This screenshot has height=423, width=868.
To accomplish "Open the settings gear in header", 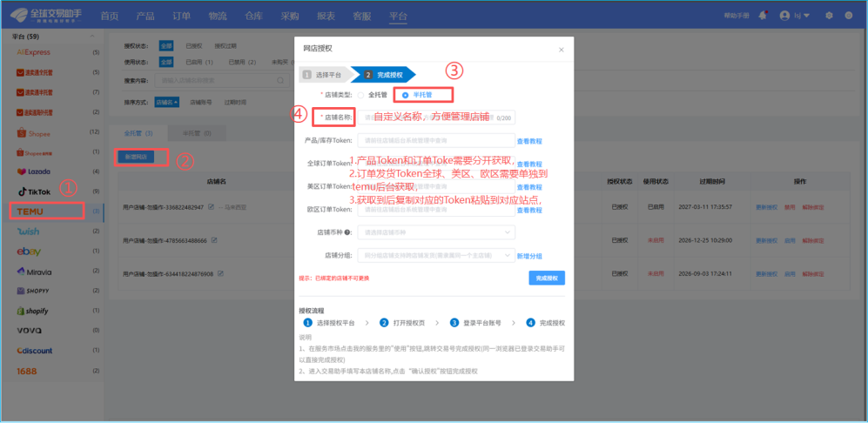I will [829, 16].
